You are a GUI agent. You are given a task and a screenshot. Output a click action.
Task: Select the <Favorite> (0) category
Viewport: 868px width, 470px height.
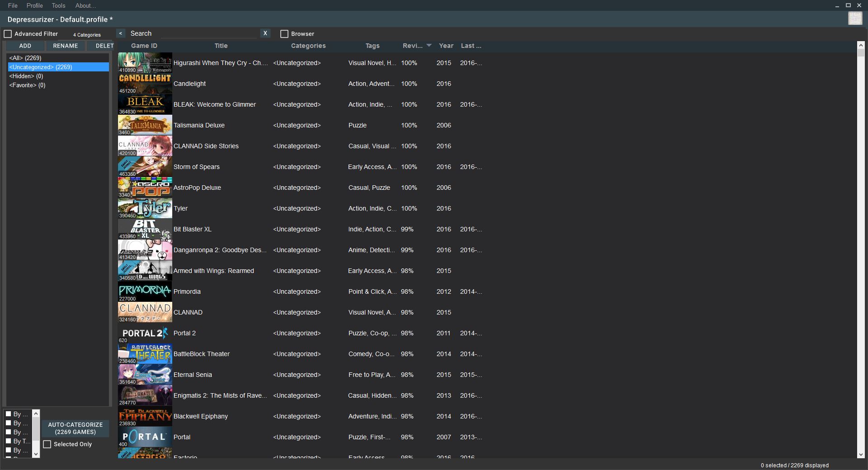[x=58, y=85]
